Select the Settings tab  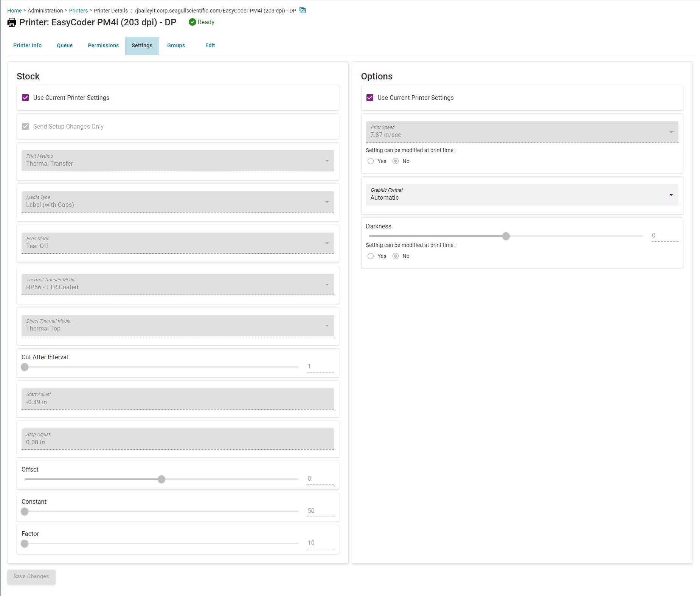click(142, 45)
